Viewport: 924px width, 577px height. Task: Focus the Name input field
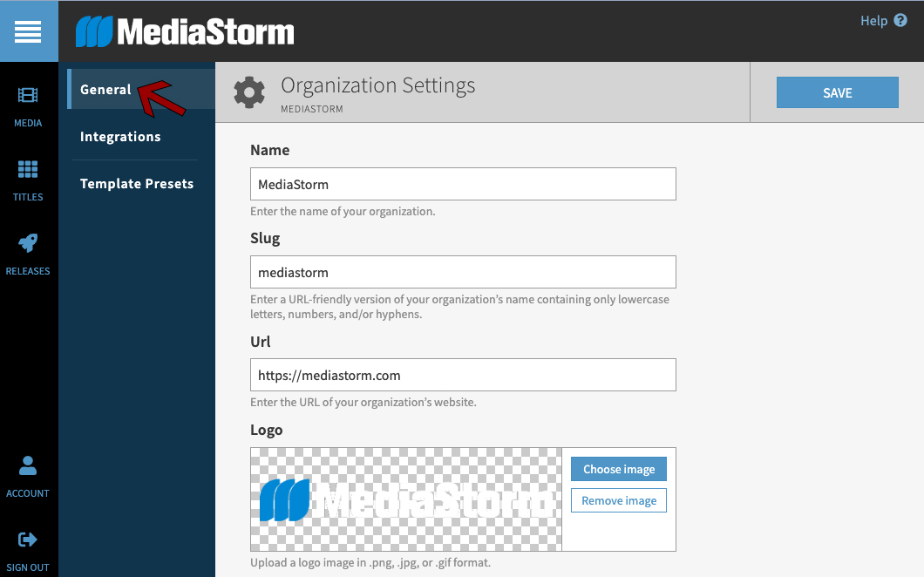coord(463,185)
